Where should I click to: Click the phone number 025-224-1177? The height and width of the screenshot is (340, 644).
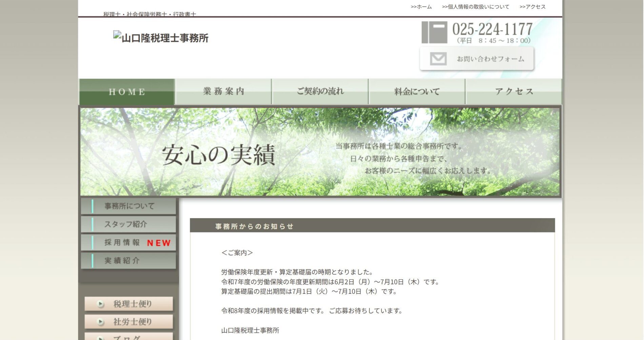(492, 29)
